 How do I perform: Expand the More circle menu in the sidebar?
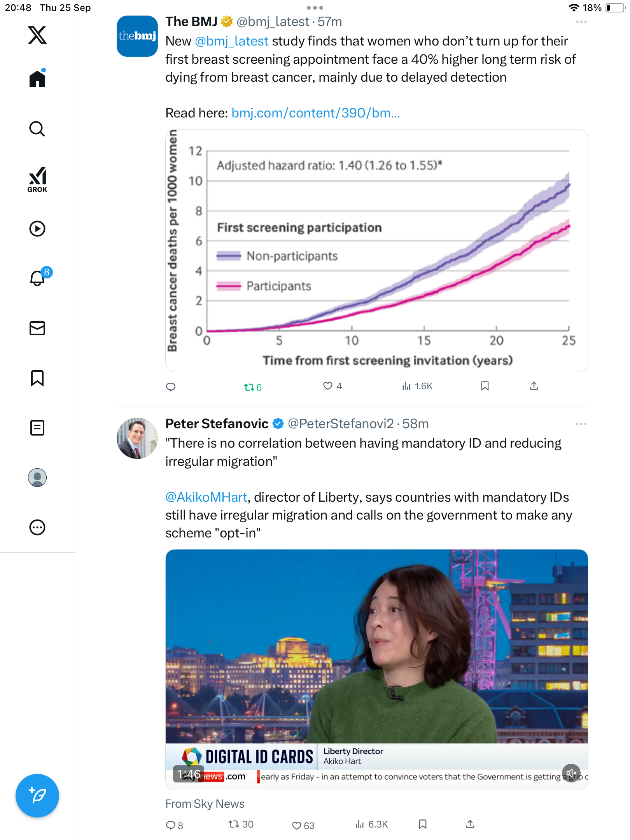coord(37,527)
